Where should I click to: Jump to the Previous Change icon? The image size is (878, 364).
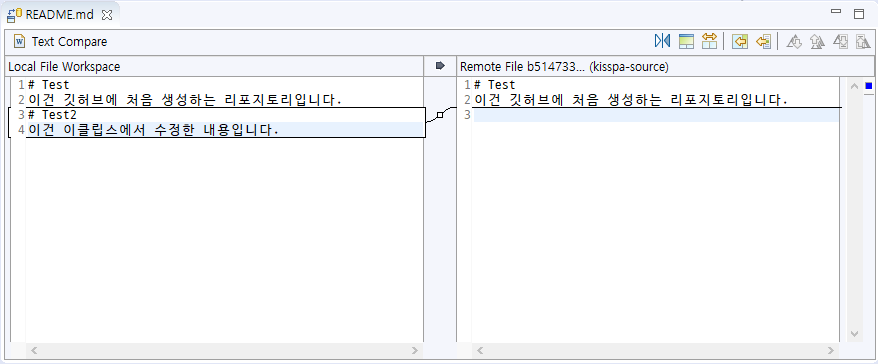[x=863, y=41]
